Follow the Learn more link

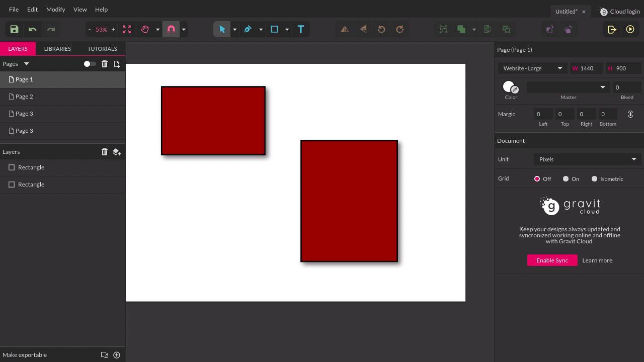point(597,260)
